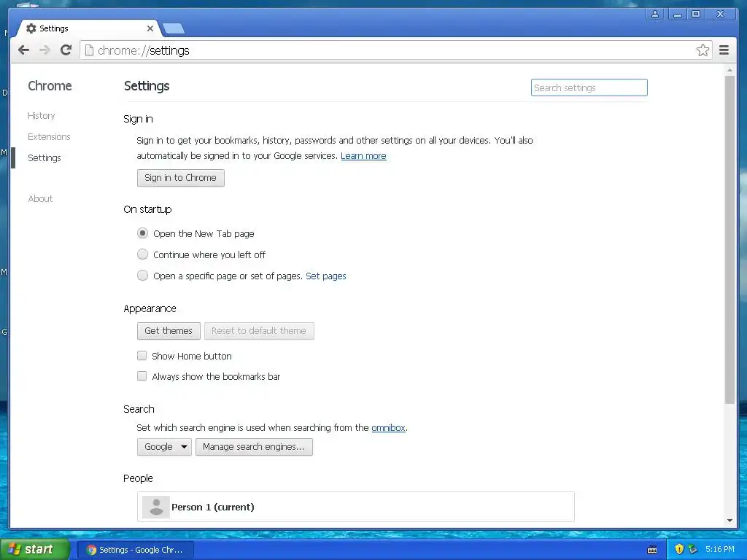The height and width of the screenshot is (560, 747).
Task: Open the Windows start menu
Action: pyautogui.click(x=35, y=549)
